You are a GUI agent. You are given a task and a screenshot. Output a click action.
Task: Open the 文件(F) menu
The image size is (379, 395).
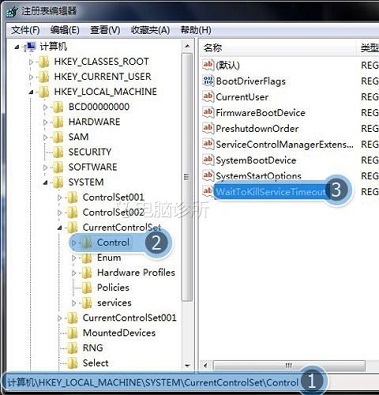[25, 30]
